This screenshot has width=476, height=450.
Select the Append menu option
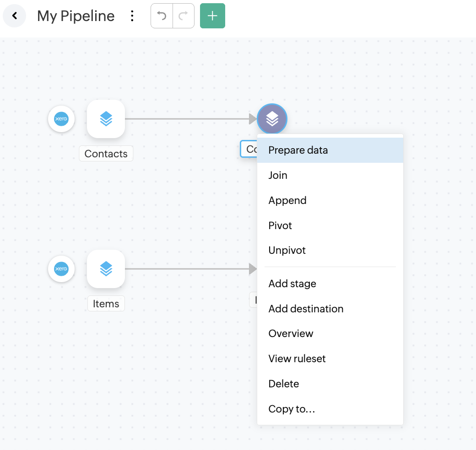(x=287, y=200)
